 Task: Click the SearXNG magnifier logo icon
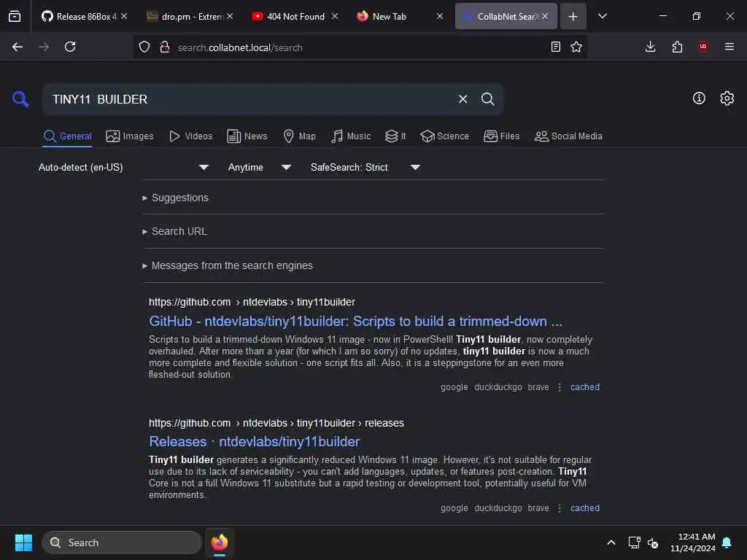click(x=20, y=99)
